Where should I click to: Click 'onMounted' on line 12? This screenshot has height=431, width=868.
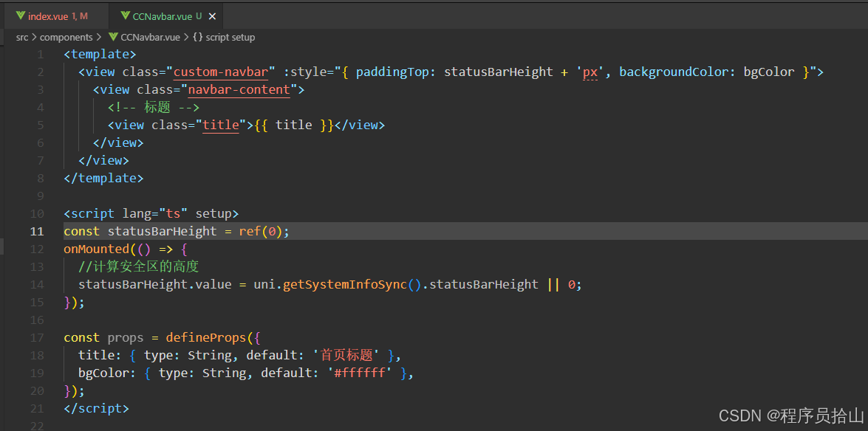pyautogui.click(x=96, y=249)
